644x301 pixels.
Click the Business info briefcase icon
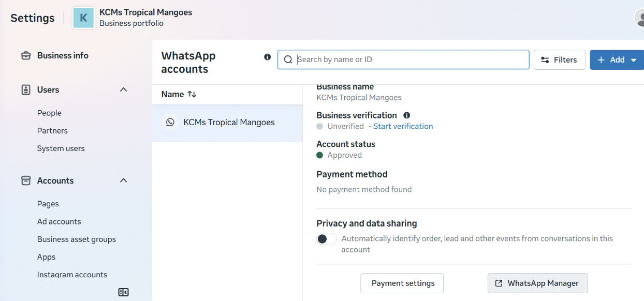26,55
